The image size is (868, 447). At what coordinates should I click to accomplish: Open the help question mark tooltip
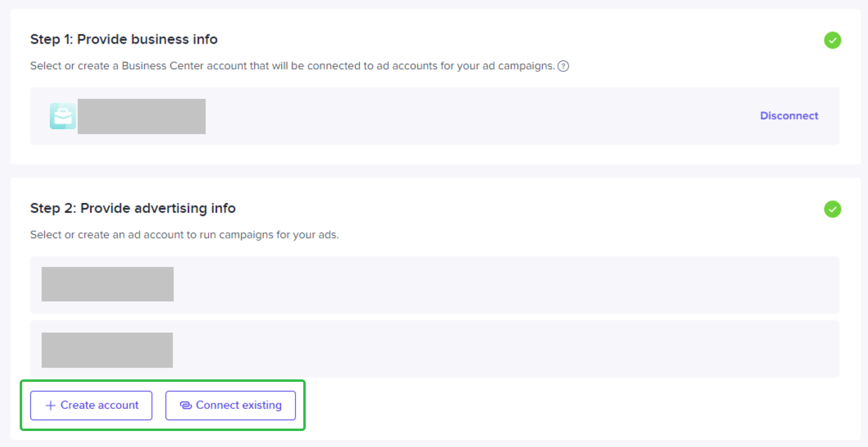tap(563, 66)
